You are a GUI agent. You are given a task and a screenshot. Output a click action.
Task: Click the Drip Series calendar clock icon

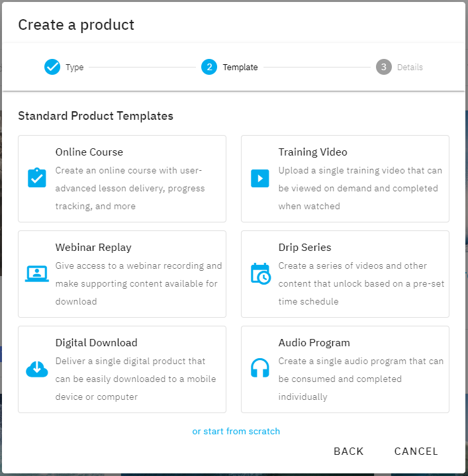pos(261,273)
